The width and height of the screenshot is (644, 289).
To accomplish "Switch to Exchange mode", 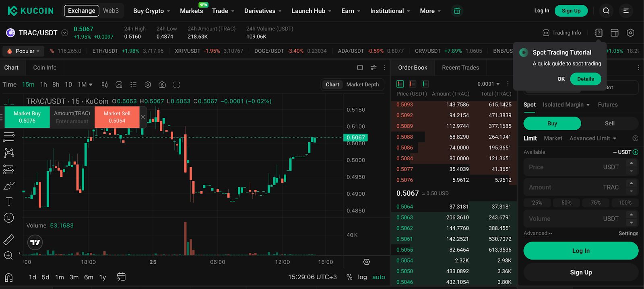I will 82,11.
